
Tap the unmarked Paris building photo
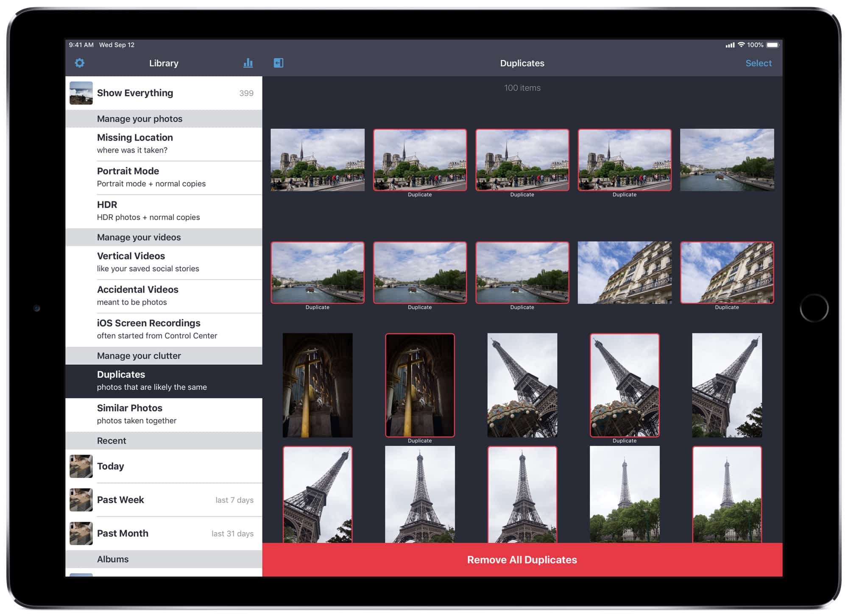point(624,272)
